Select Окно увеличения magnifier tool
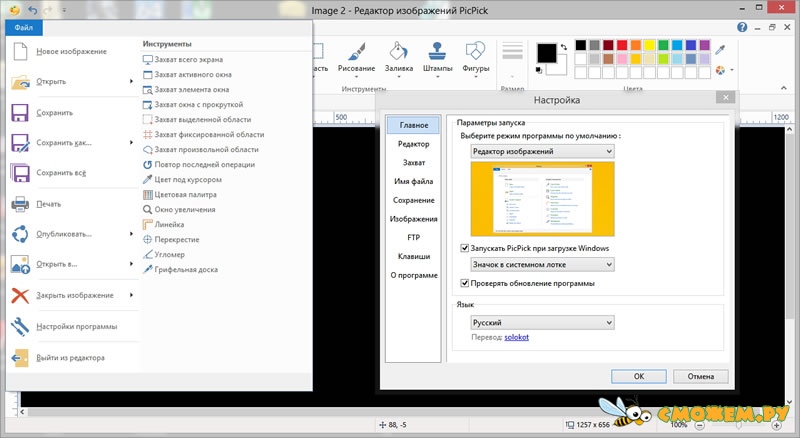This screenshot has width=800, height=438. (x=179, y=210)
